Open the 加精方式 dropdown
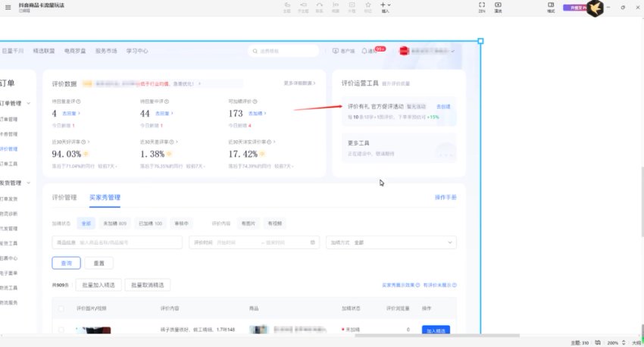This screenshot has height=347, width=644. [x=391, y=242]
